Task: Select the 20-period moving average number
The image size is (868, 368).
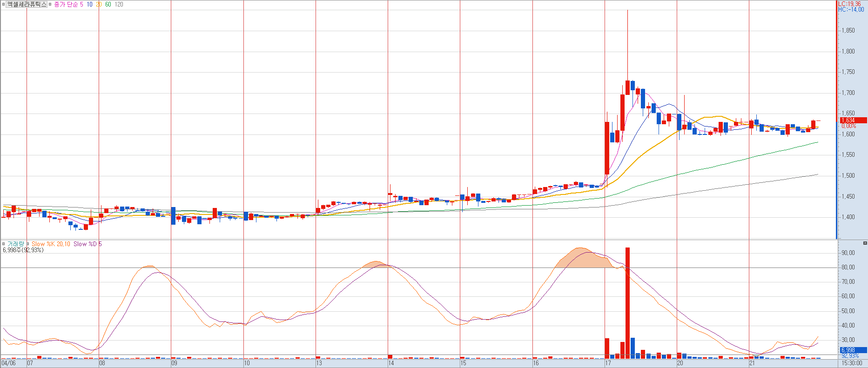Action: pyautogui.click(x=99, y=4)
